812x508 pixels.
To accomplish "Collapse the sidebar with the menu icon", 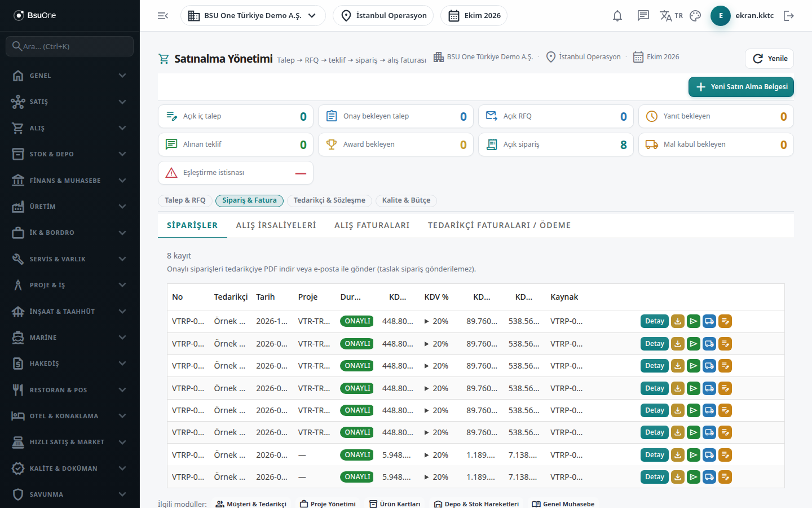I will click(163, 16).
